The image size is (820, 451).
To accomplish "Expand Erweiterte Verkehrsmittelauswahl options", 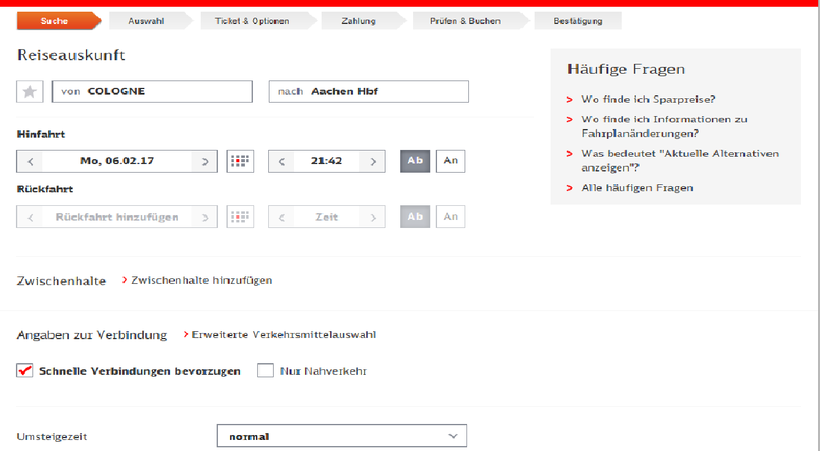I will coord(283,335).
